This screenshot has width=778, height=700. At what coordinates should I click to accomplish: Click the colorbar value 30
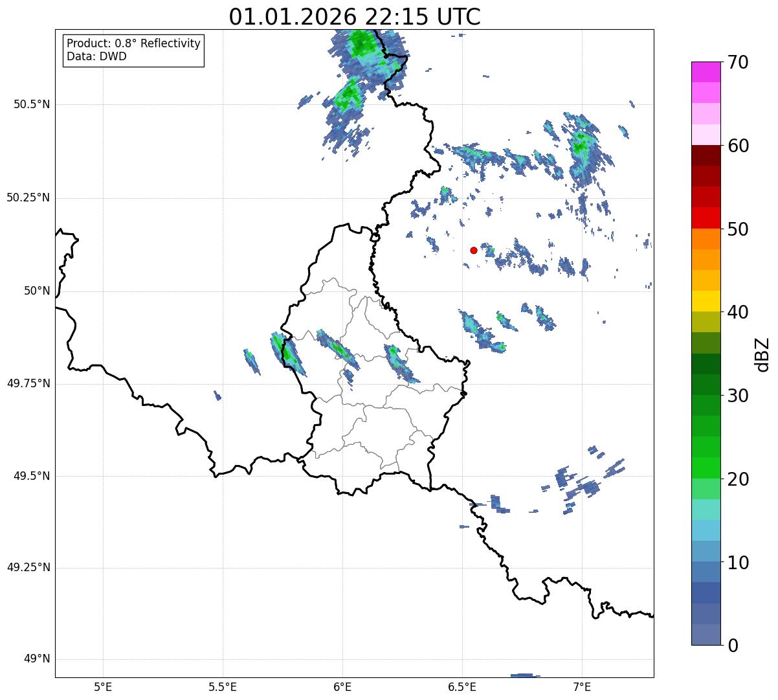739,395
